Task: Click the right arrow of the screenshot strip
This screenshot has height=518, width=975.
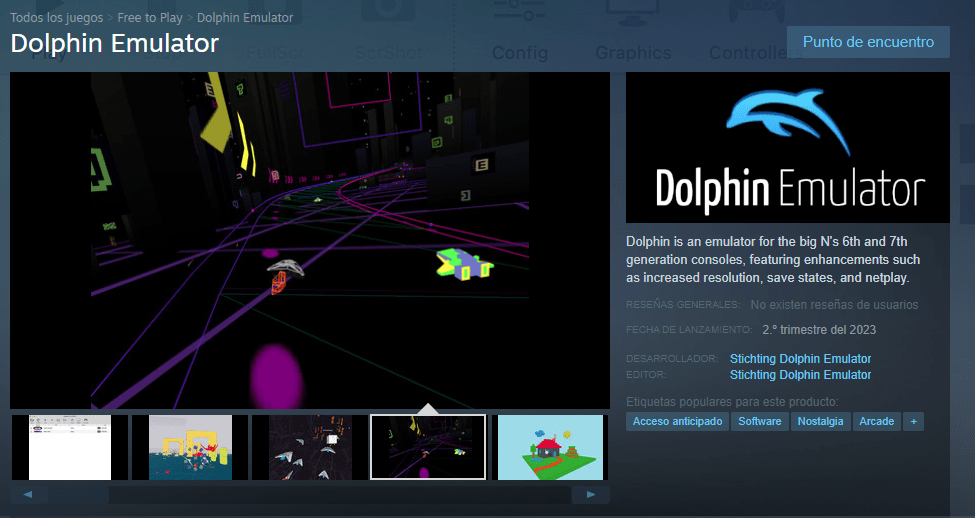Action: point(590,494)
